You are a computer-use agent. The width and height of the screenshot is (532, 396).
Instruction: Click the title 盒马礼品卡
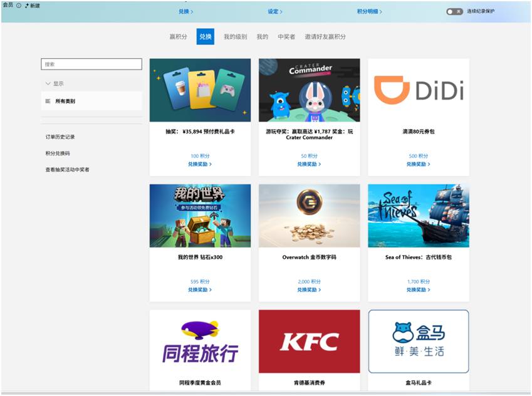pos(419,383)
